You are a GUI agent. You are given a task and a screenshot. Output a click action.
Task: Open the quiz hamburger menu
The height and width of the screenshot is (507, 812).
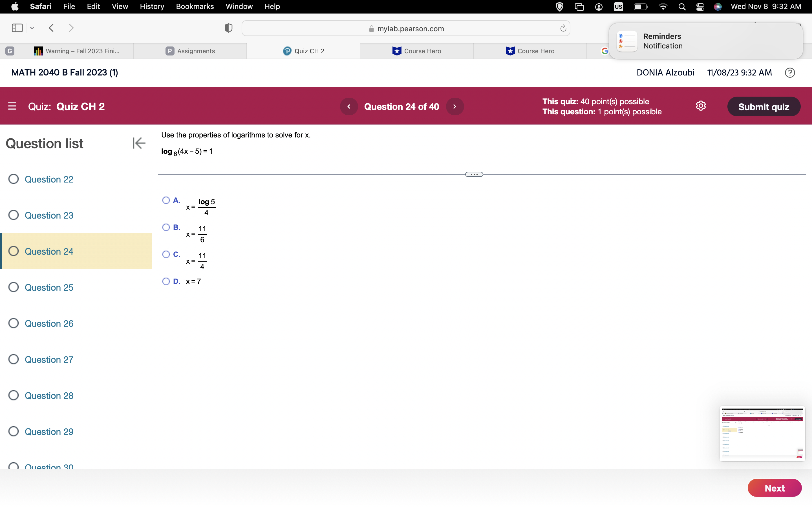pyautogui.click(x=12, y=106)
